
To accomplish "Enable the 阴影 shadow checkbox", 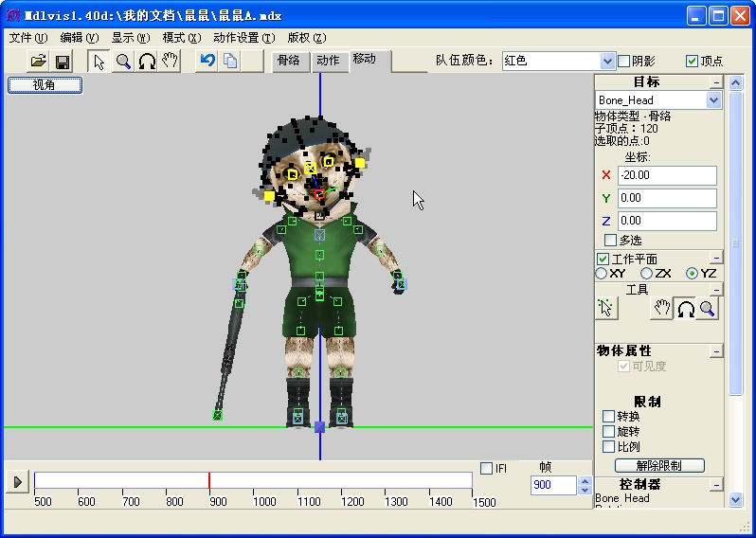I will click(x=624, y=61).
